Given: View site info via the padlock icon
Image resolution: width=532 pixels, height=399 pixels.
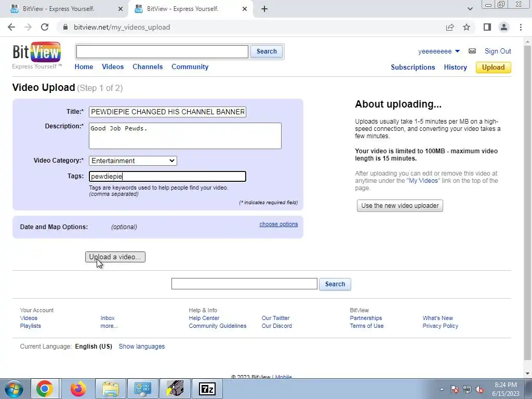Looking at the screenshot, I should [65, 27].
